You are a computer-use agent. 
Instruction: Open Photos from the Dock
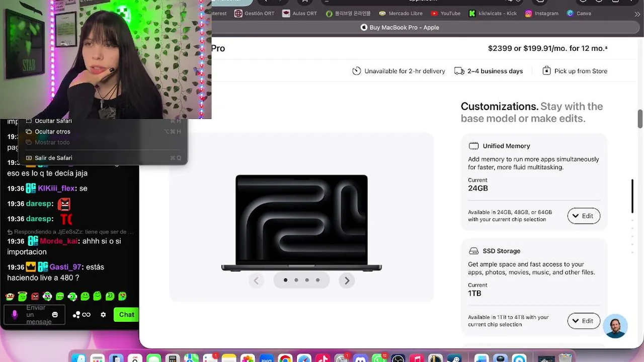248,358
